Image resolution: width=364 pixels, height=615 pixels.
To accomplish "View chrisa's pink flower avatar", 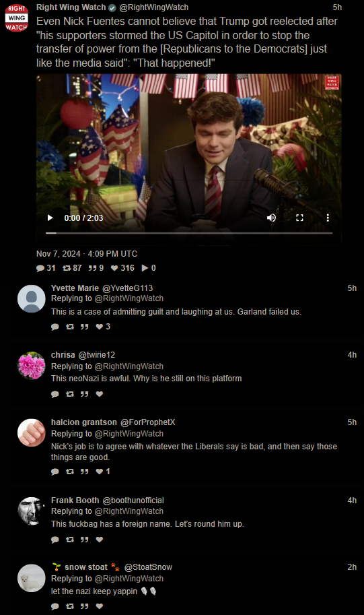I will click(x=32, y=366).
